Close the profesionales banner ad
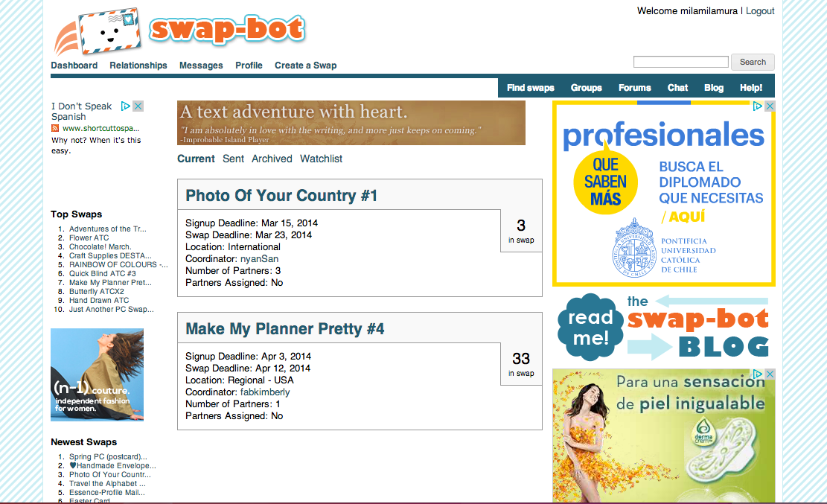Image resolution: width=827 pixels, height=504 pixels. tap(770, 106)
